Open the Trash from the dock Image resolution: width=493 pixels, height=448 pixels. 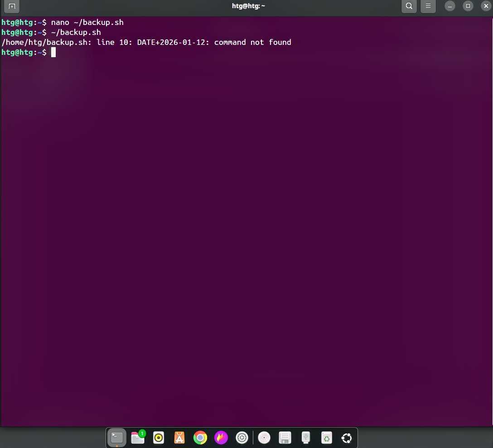coord(327,438)
